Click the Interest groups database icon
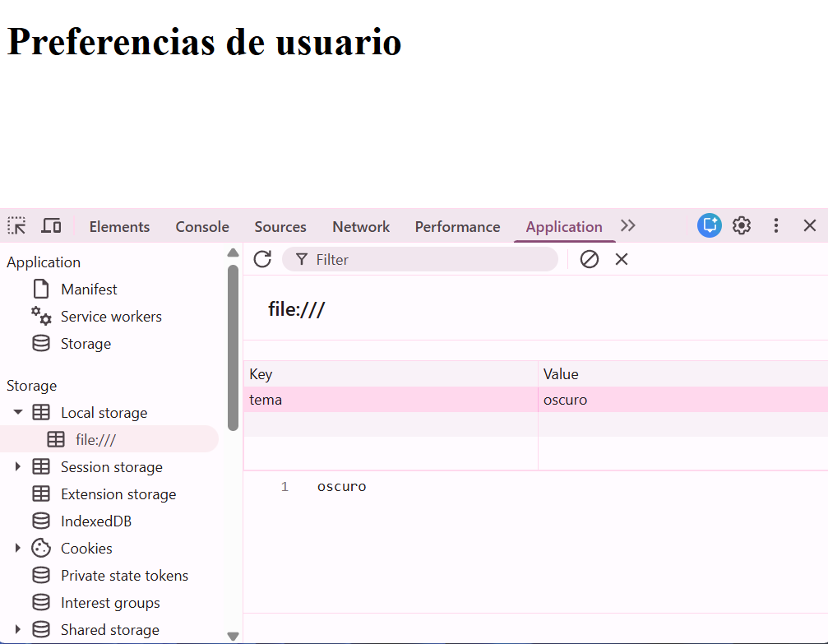Screen dimensions: 828x644 click(40, 602)
